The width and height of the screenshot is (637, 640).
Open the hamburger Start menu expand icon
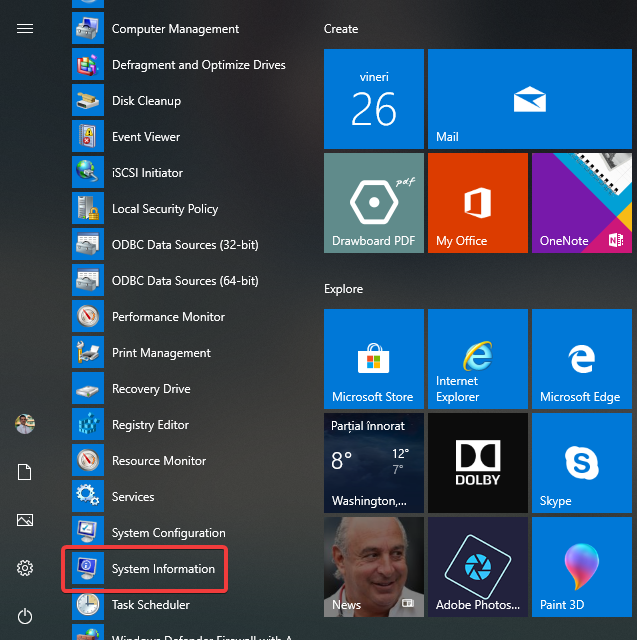(25, 29)
